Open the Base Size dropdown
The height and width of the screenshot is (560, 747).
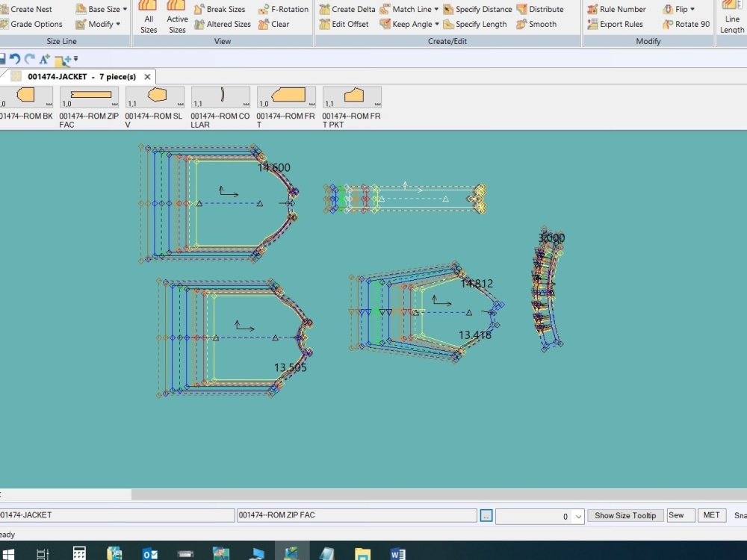[101, 9]
